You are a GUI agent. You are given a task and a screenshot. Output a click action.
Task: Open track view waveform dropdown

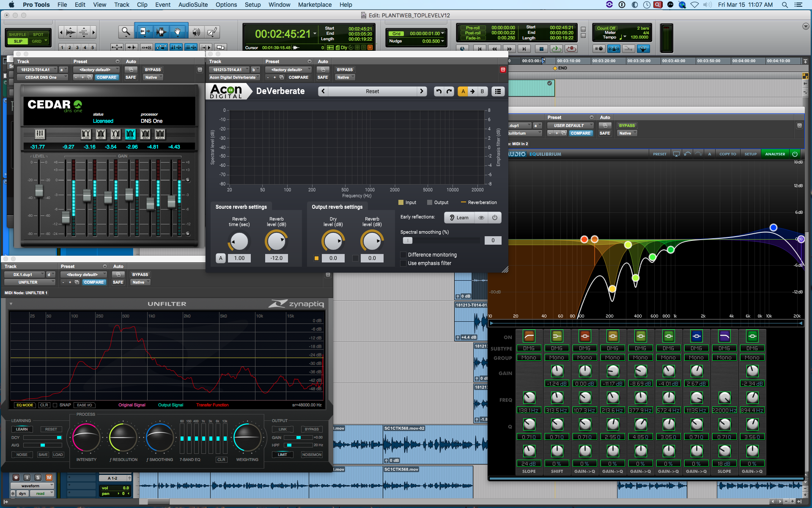click(x=32, y=486)
